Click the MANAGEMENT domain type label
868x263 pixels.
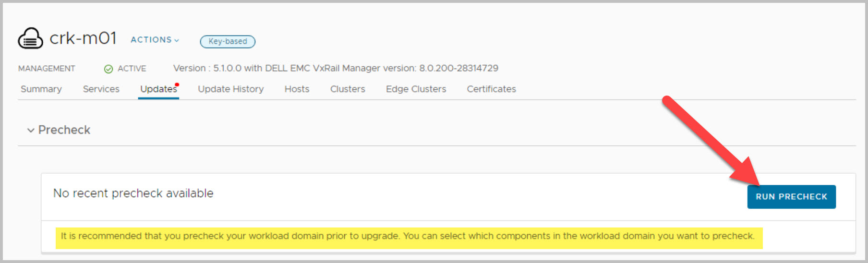[x=47, y=69]
